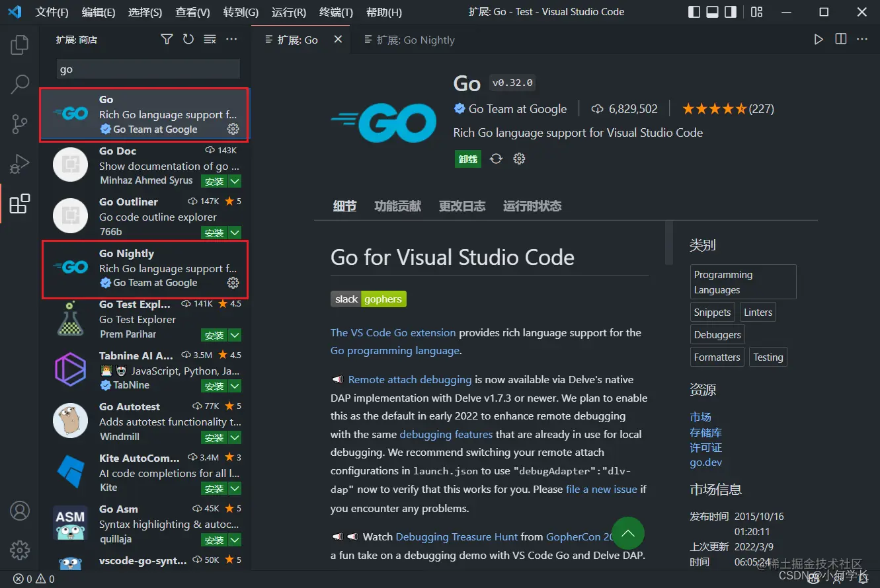Open manage gear on Go detail page

[520, 159]
